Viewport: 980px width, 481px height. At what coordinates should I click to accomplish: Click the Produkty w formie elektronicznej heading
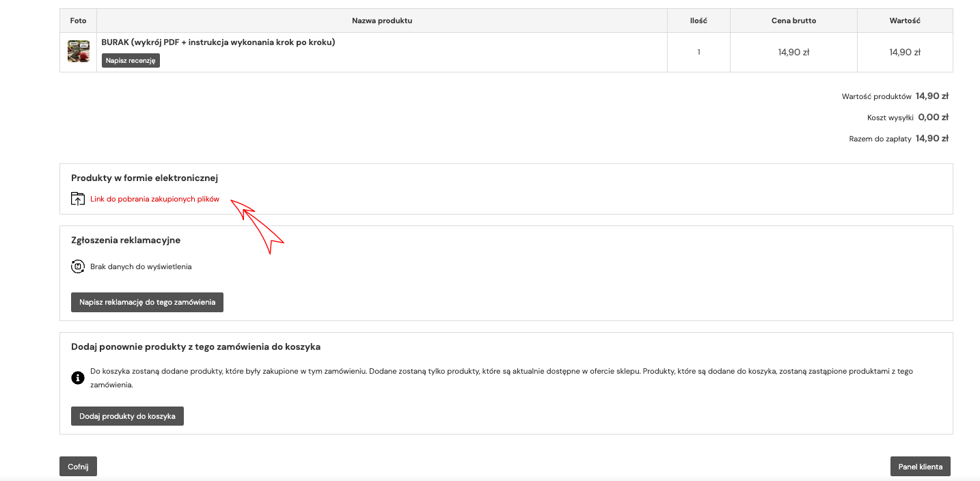(144, 178)
